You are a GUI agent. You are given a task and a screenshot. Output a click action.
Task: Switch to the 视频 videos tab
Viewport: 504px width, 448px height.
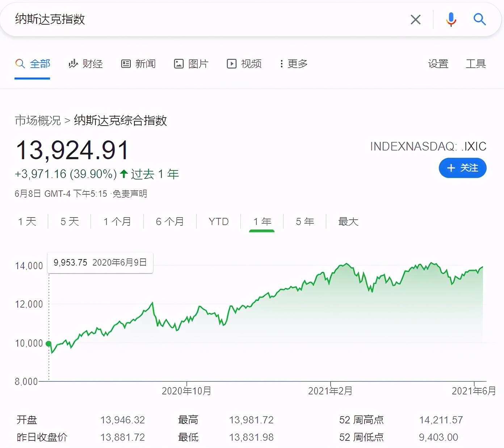244,64
